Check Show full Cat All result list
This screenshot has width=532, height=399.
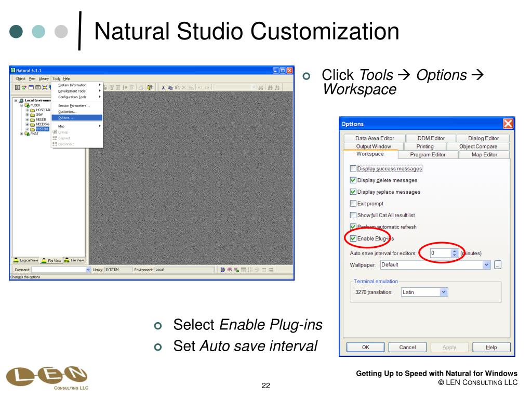point(353,215)
